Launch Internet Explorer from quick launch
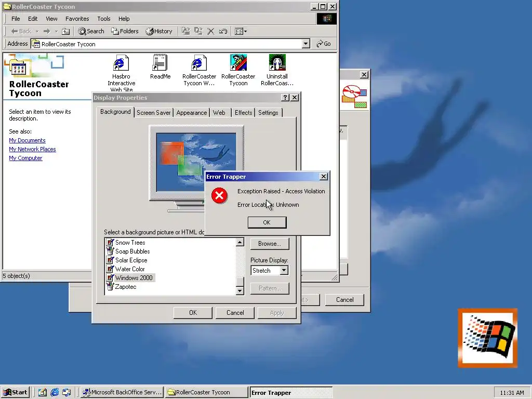 click(x=55, y=393)
